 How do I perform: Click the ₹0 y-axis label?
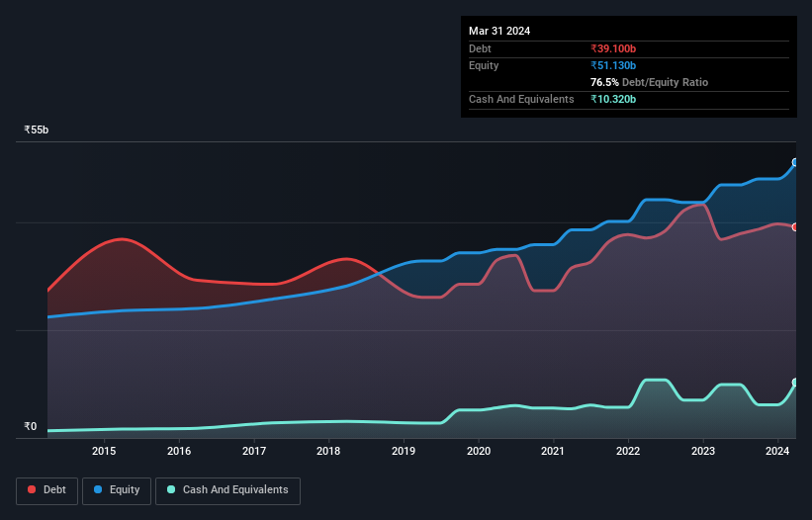coord(30,426)
